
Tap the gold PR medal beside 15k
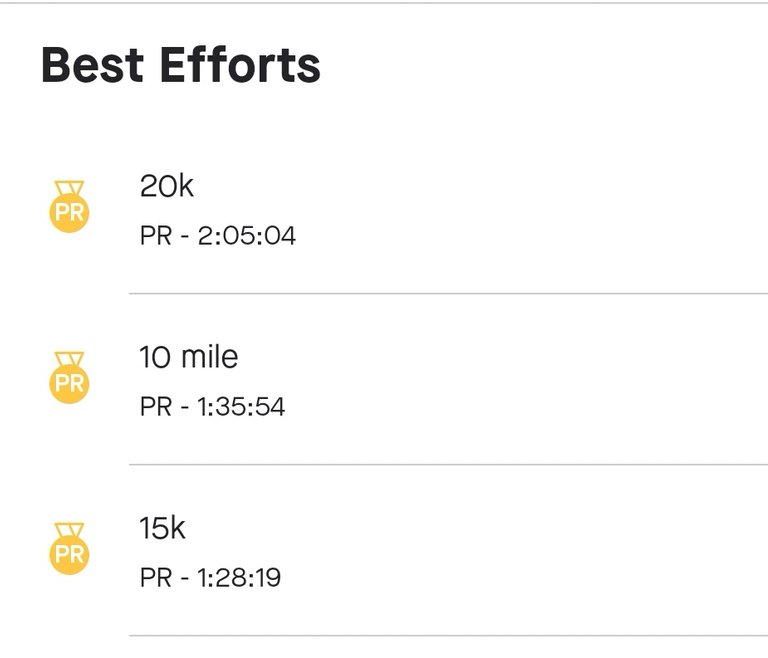tap(69, 548)
